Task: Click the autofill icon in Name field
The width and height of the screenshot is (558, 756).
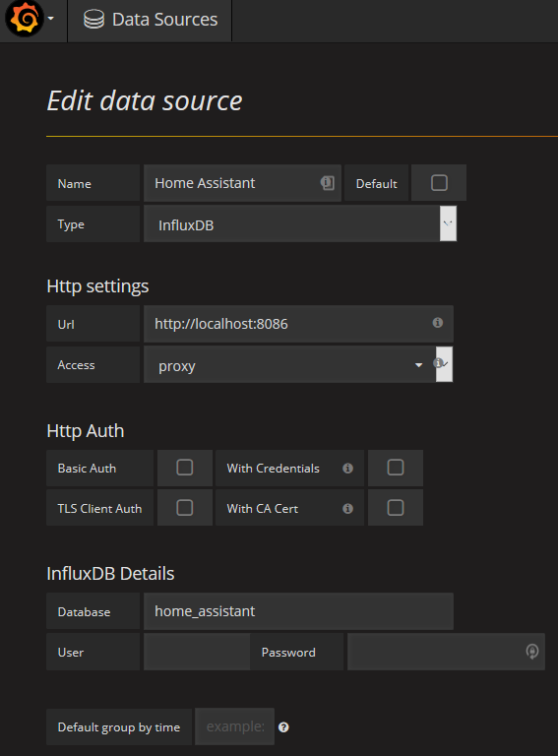Action: pyautogui.click(x=327, y=183)
